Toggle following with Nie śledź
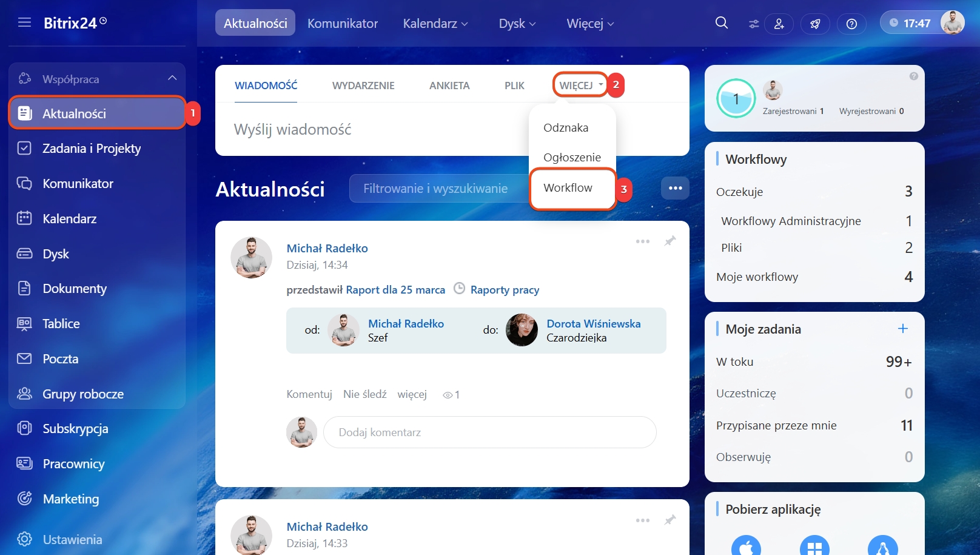Image resolution: width=980 pixels, height=555 pixels. click(364, 394)
